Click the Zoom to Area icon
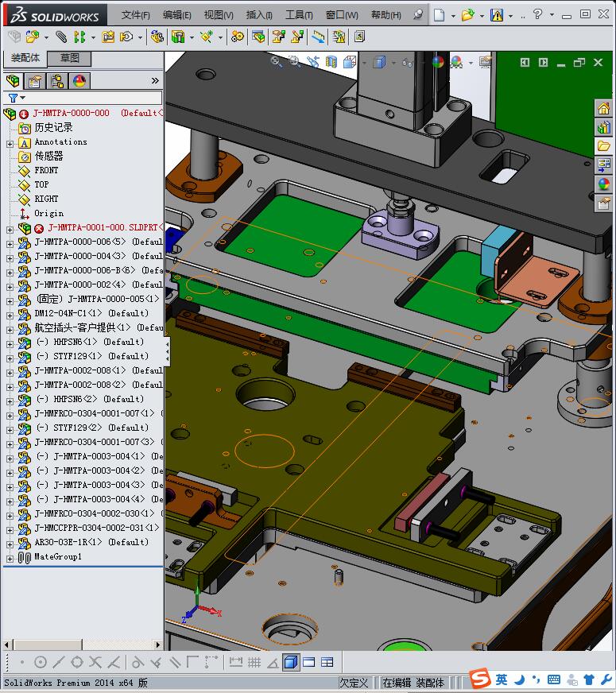This screenshot has height=693, width=616. pyautogui.click(x=294, y=61)
